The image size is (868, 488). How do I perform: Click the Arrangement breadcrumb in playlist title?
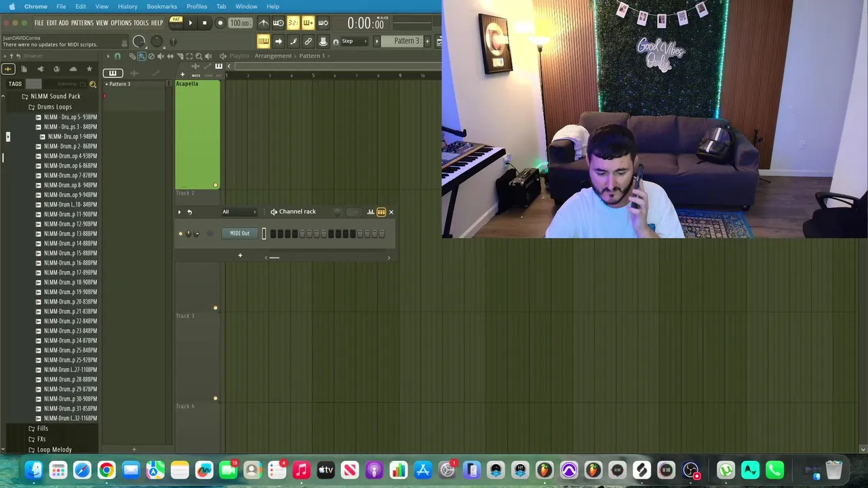tap(273, 56)
